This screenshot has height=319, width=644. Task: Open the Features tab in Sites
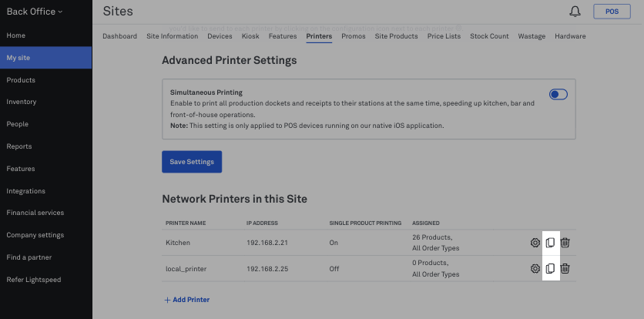click(x=283, y=36)
